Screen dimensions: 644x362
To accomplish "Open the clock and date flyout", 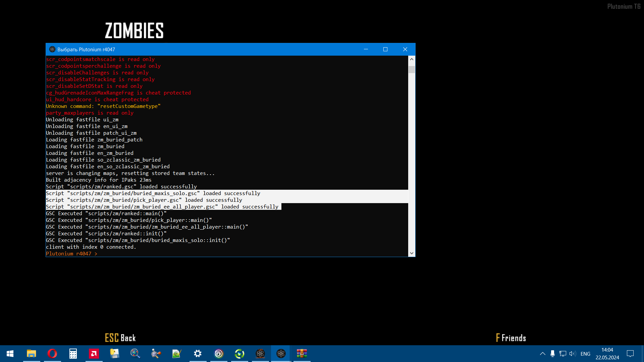I will 607,354.
